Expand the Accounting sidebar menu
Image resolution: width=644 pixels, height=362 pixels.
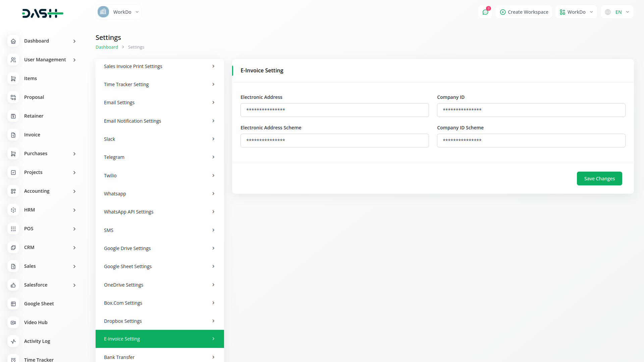74,191
